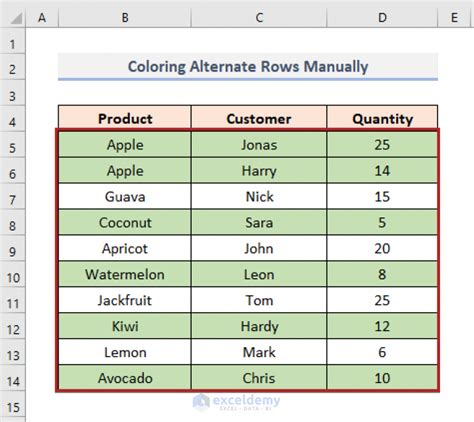
Task: Click the exceldemy watermark logo
Action: click(236, 402)
